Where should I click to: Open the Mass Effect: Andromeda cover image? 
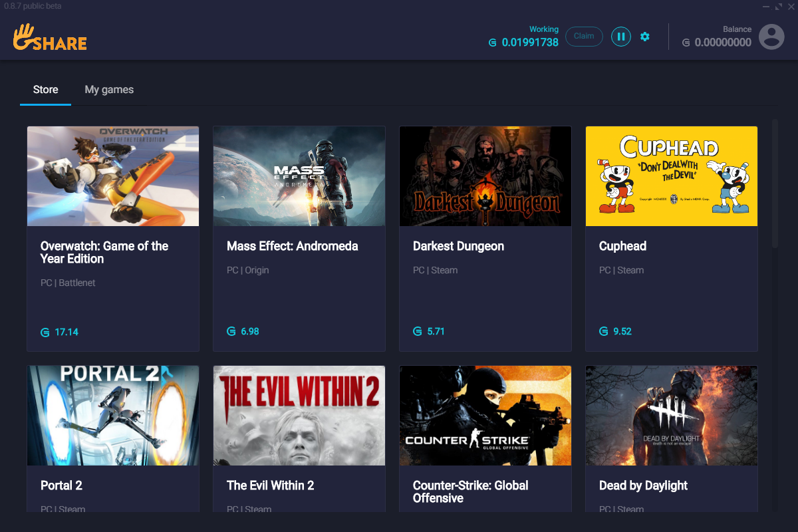tap(299, 176)
